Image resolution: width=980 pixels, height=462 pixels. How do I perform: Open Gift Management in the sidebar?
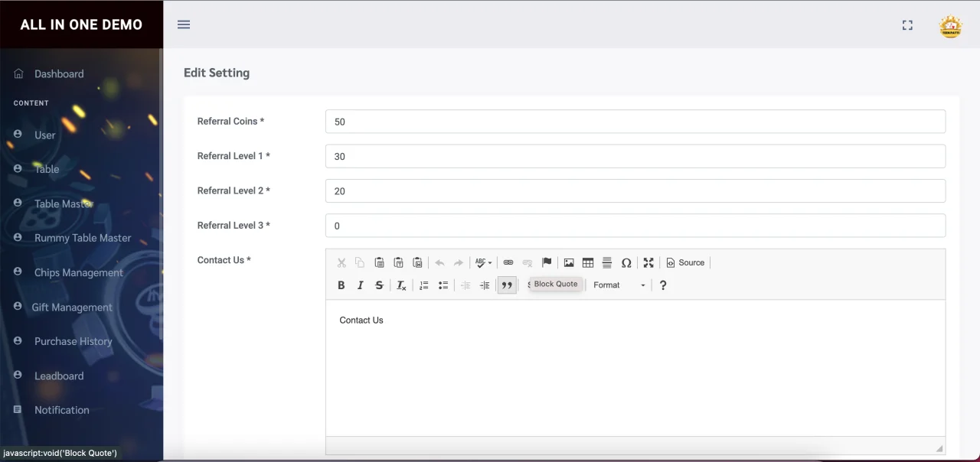pos(72,307)
